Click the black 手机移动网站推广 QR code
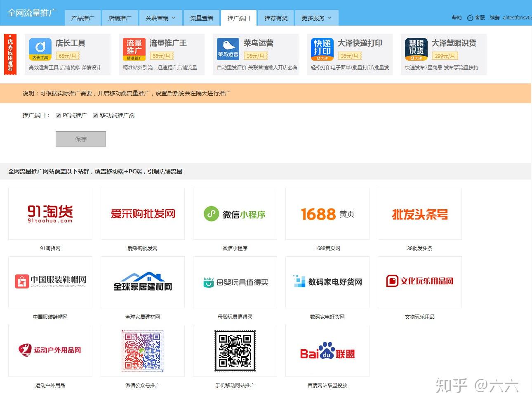532x407 pixels. 235,350
